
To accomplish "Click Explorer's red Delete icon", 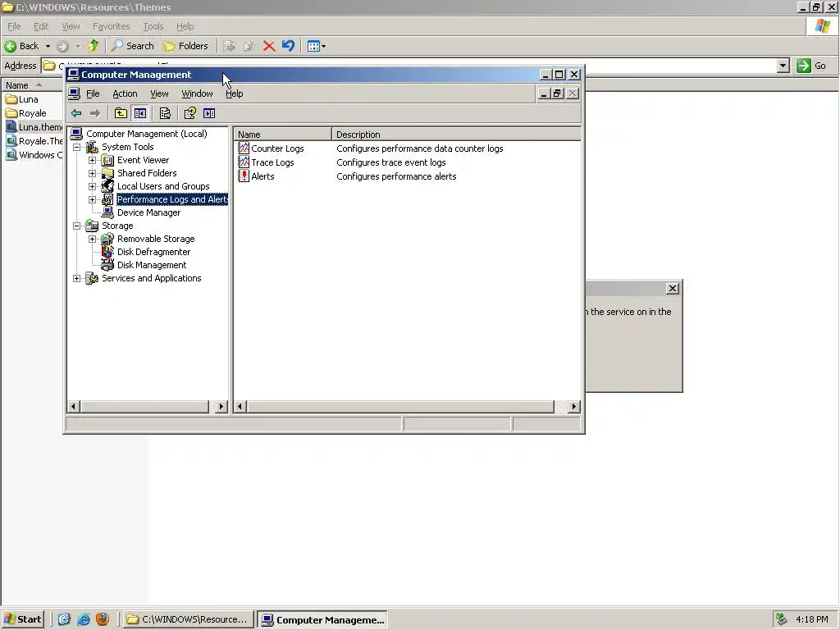I will 269,46.
